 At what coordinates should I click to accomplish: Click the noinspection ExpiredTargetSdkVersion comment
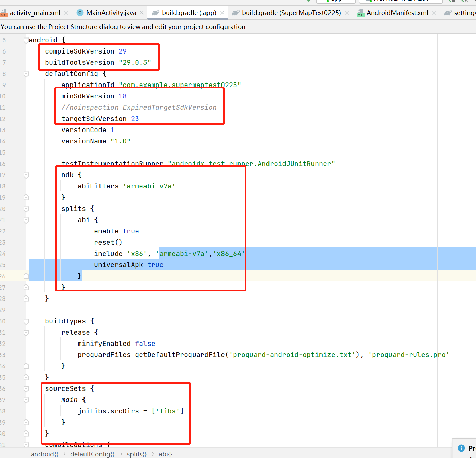[x=139, y=107]
